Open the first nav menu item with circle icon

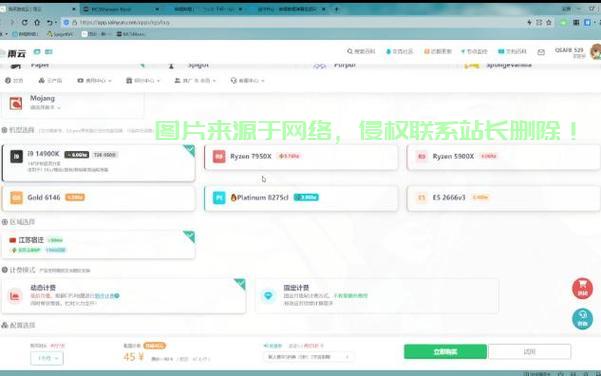click(14, 80)
